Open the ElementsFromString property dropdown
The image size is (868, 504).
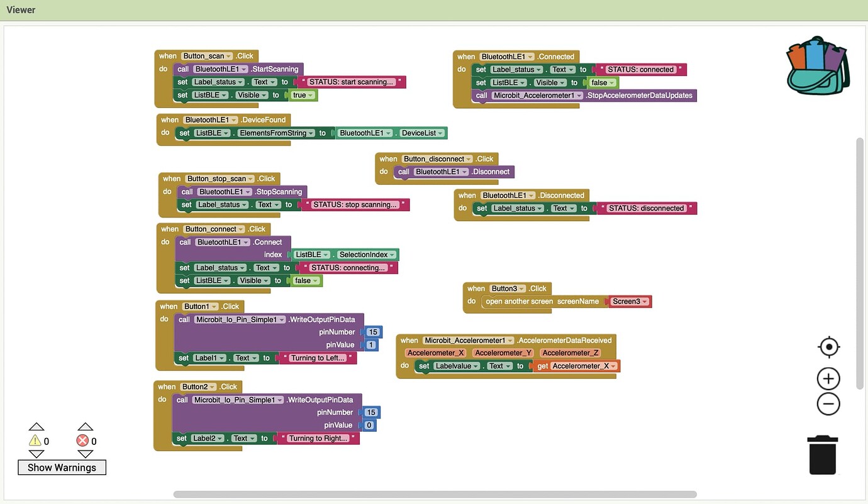coord(310,133)
